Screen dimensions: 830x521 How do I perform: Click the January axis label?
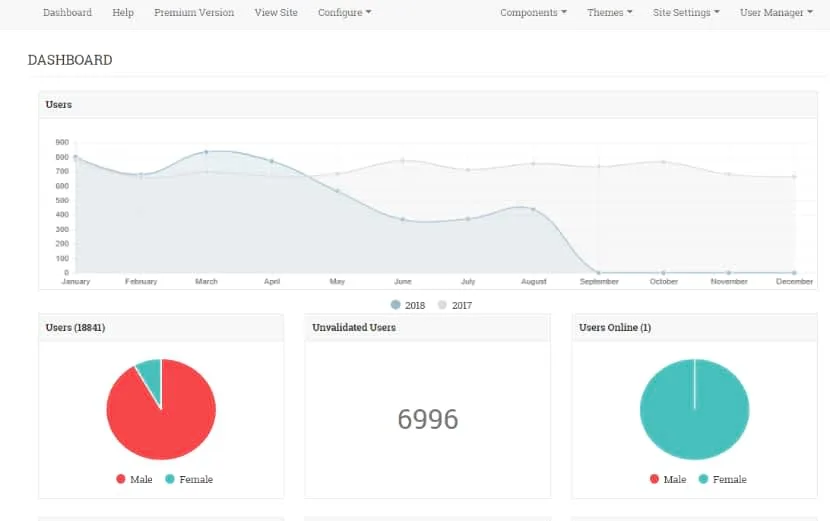pos(76,281)
